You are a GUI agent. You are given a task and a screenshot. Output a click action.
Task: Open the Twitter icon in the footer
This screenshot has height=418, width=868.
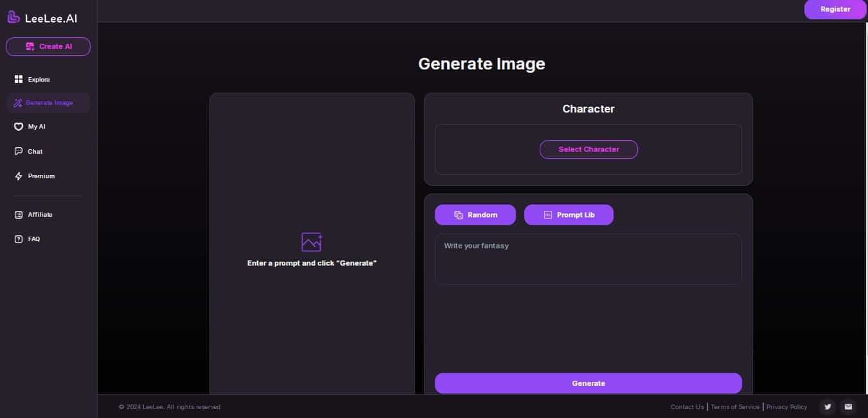tap(828, 406)
